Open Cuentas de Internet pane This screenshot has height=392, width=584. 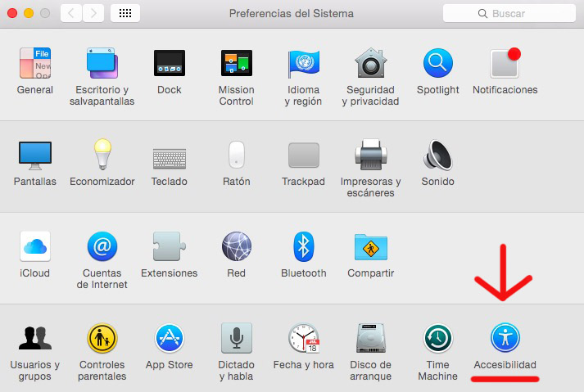pos(102,246)
